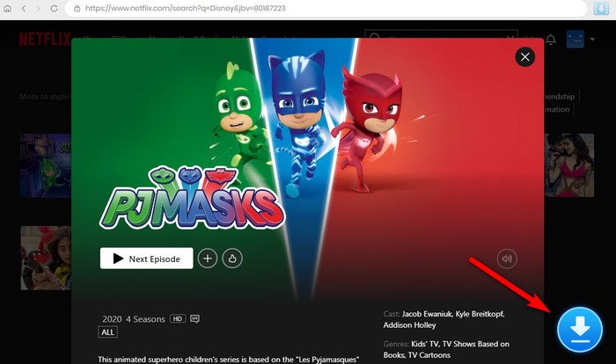The height and width of the screenshot is (364, 616).
Task: Click the ALL maturity rating badge
Action: [x=107, y=332]
